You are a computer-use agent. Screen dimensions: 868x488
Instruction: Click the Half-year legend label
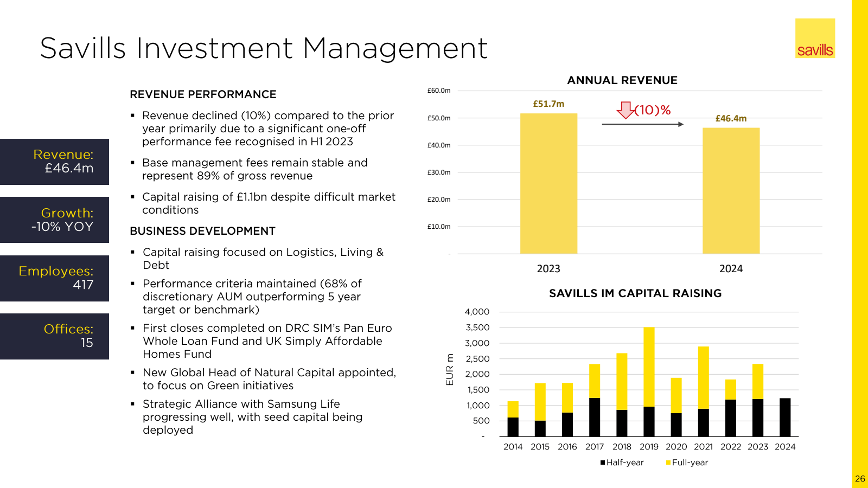(x=625, y=463)
